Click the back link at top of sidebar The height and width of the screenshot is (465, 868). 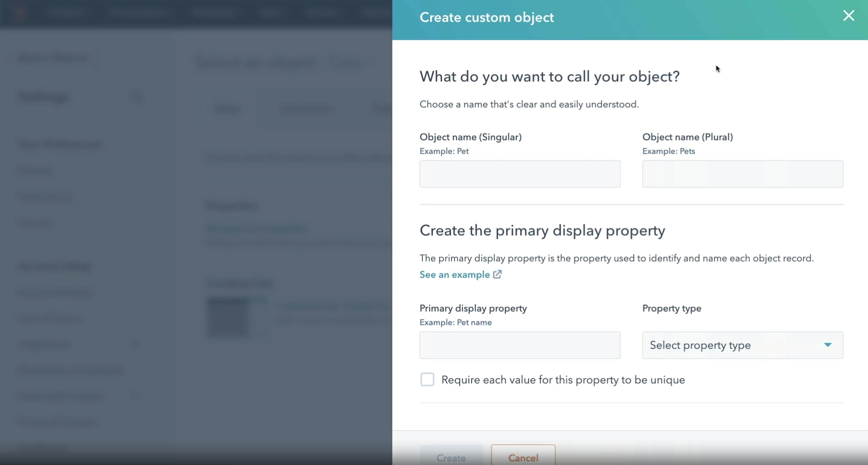[52, 57]
